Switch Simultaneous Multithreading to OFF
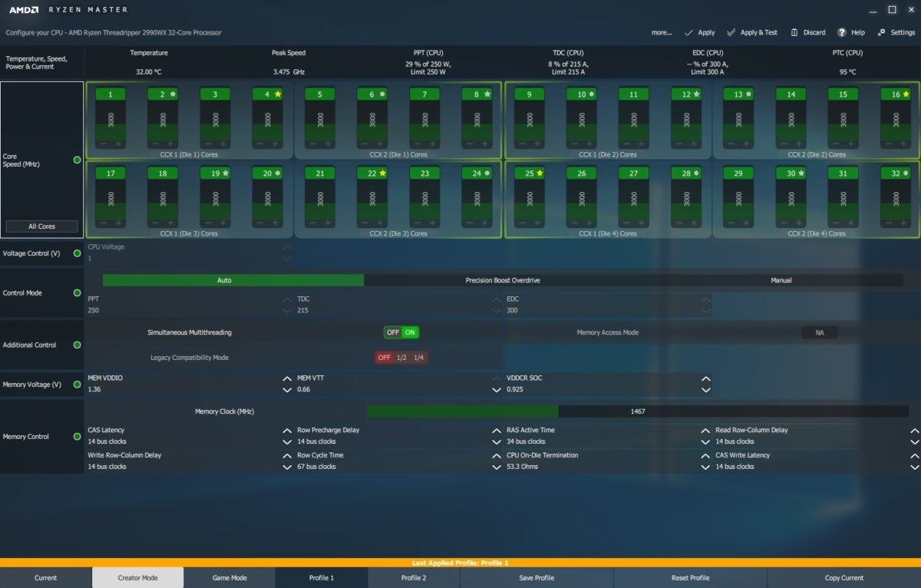921x588 pixels. coord(393,332)
